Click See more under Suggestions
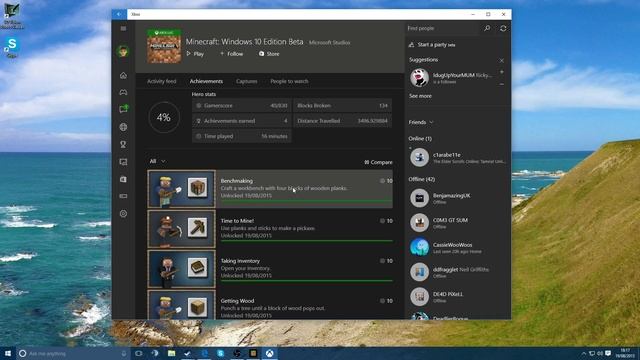The width and height of the screenshot is (640, 360). pos(420,96)
